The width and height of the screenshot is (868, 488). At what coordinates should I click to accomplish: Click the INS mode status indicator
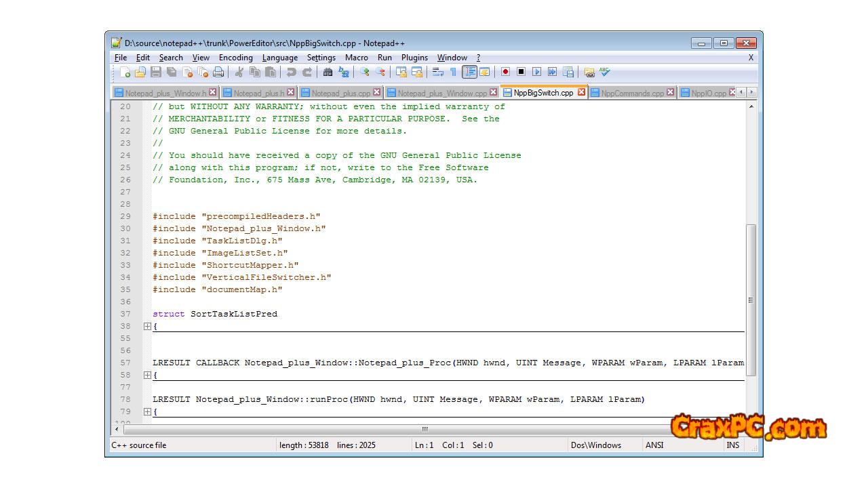733,445
